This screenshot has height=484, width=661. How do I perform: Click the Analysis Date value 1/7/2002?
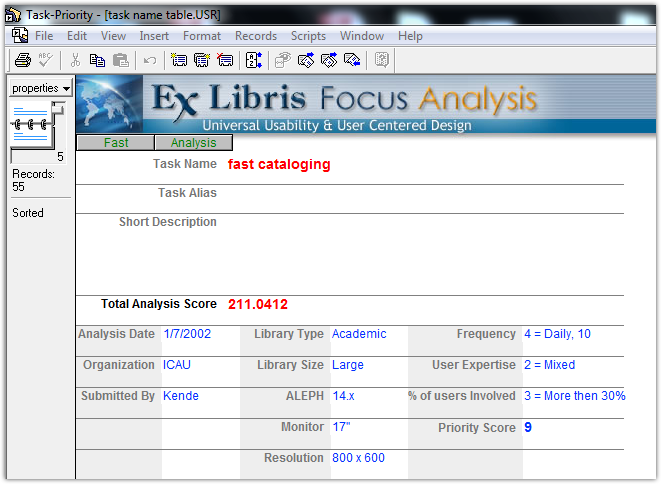[187, 334]
